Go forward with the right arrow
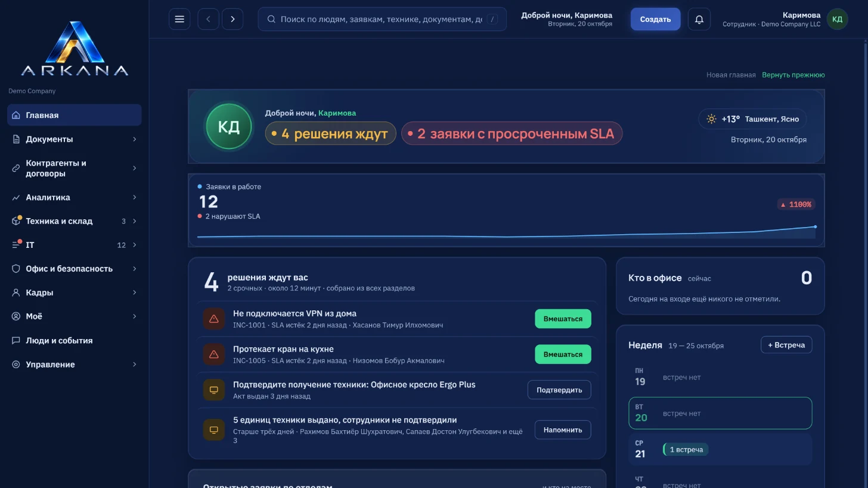Viewport: 868px width, 488px height. [232, 19]
